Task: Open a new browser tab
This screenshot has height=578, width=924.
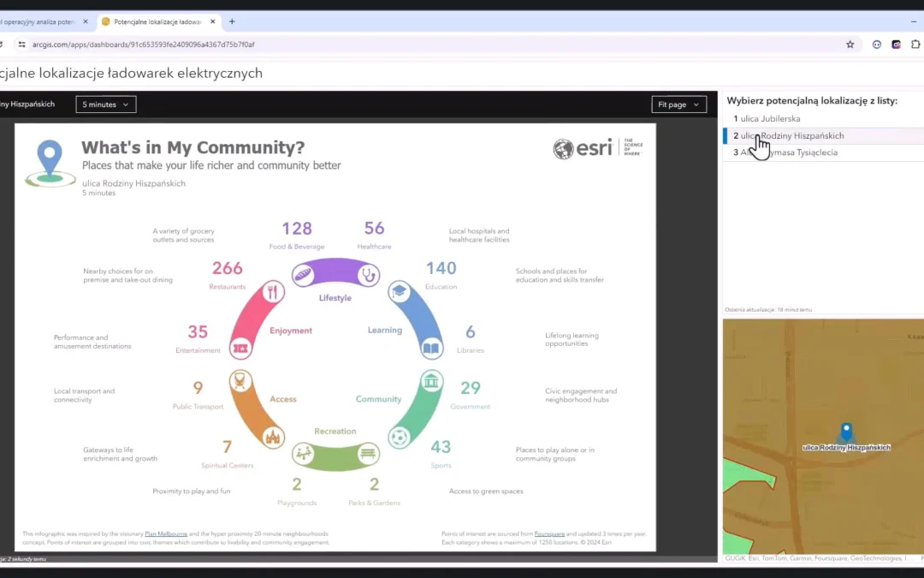Action: click(x=232, y=21)
